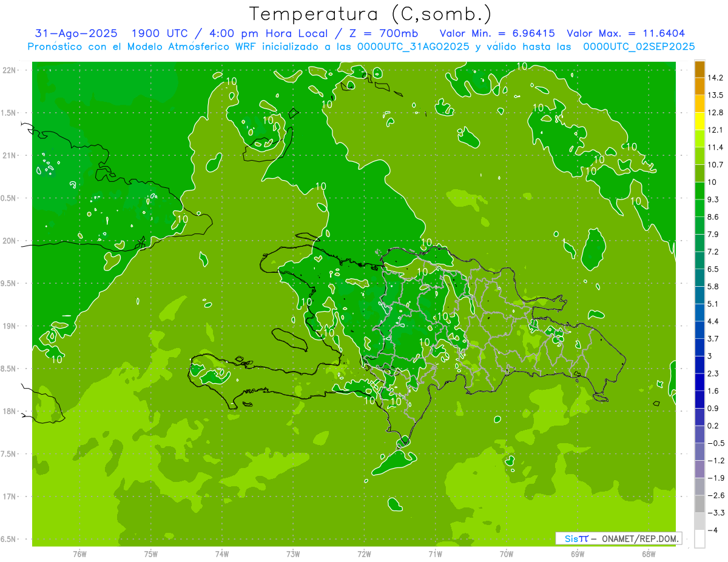This screenshot has height=562, width=728.
Task: Click the "18N" latitude label
Action: [x=8, y=411]
